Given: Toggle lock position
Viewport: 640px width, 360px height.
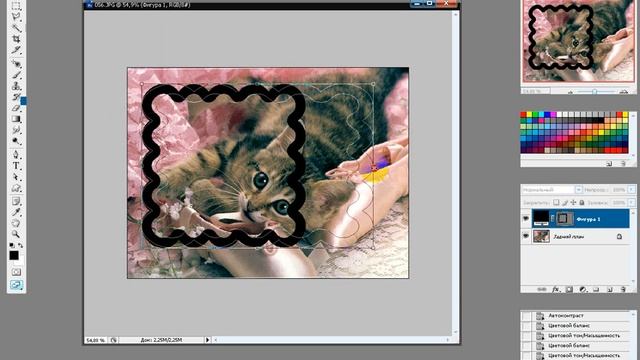Looking at the screenshot, I should click(573, 202).
